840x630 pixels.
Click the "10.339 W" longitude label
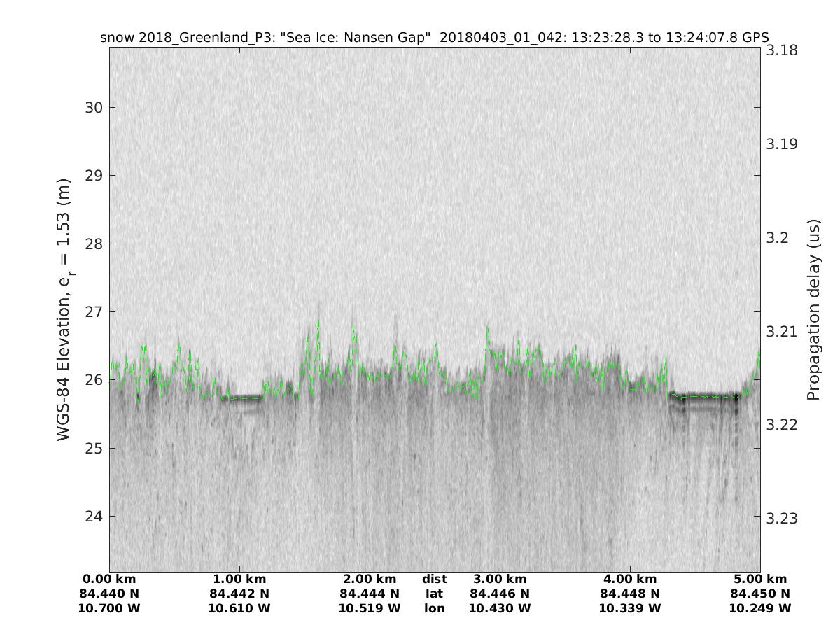630,608
